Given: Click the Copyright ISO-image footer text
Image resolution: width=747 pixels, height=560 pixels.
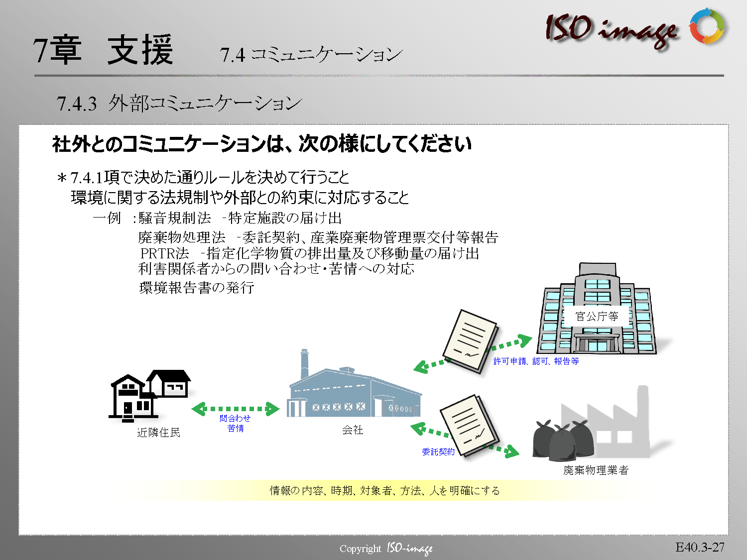Looking at the screenshot, I should pyautogui.click(x=385, y=549).
